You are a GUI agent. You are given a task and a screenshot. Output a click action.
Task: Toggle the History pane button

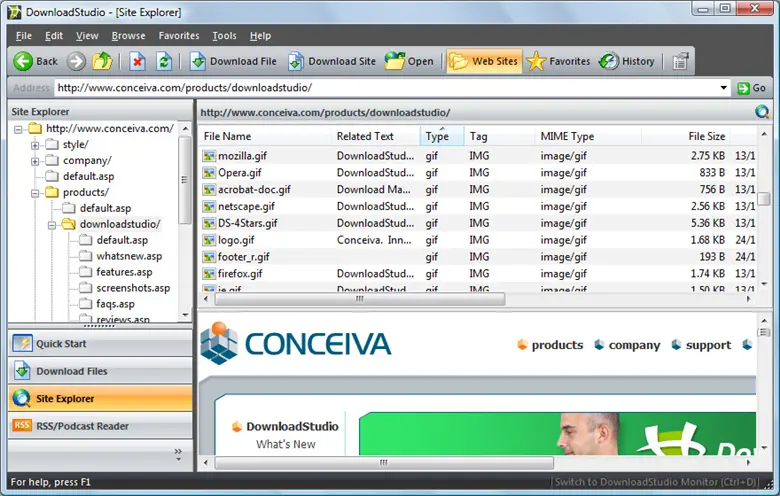pyautogui.click(x=627, y=62)
